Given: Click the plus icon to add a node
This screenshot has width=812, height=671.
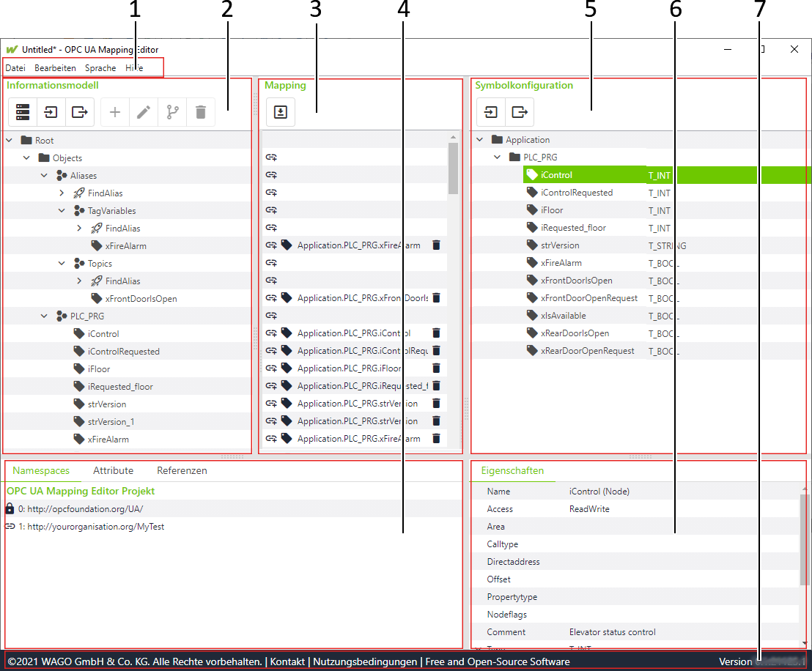Looking at the screenshot, I should click(x=115, y=112).
